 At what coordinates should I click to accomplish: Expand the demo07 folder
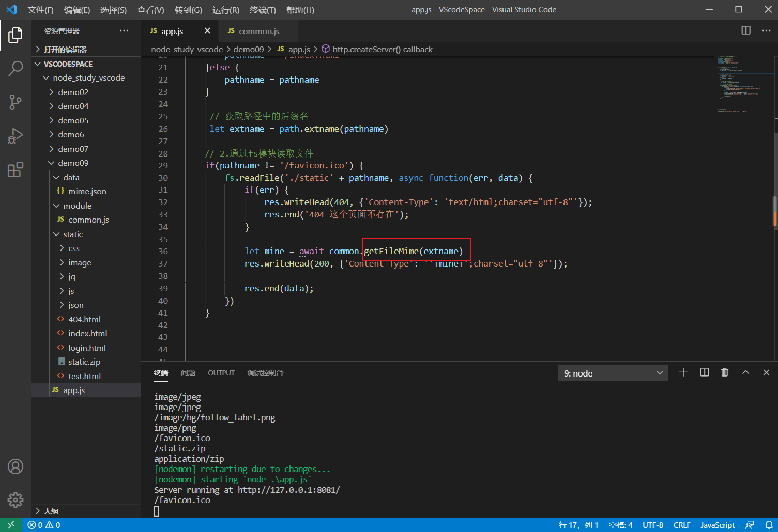click(x=86, y=149)
